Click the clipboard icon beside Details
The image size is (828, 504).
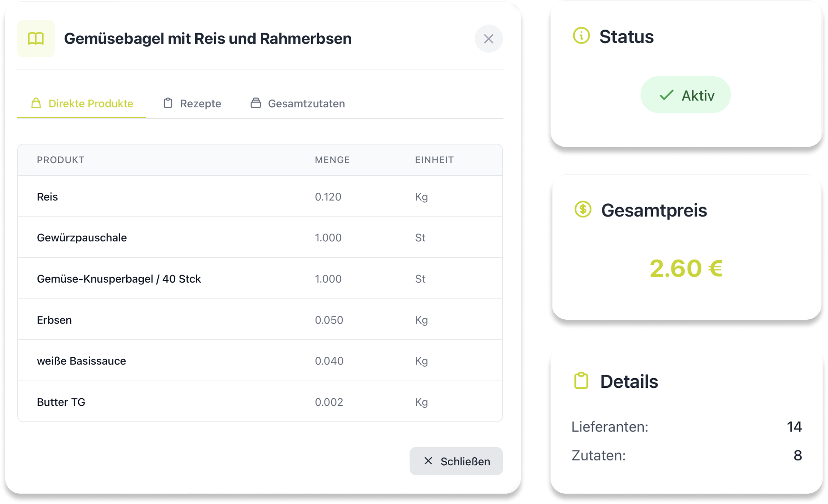pos(581,381)
